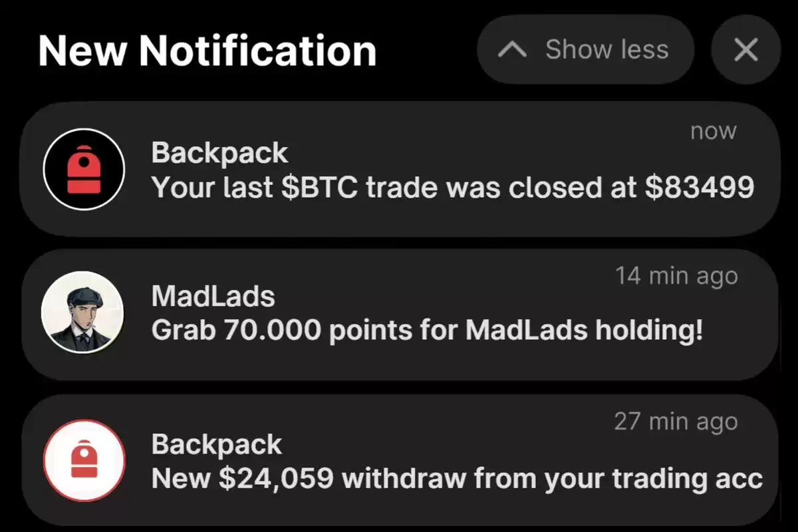Select the MadLads sender name
798x532 pixels.
coord(213,297)
